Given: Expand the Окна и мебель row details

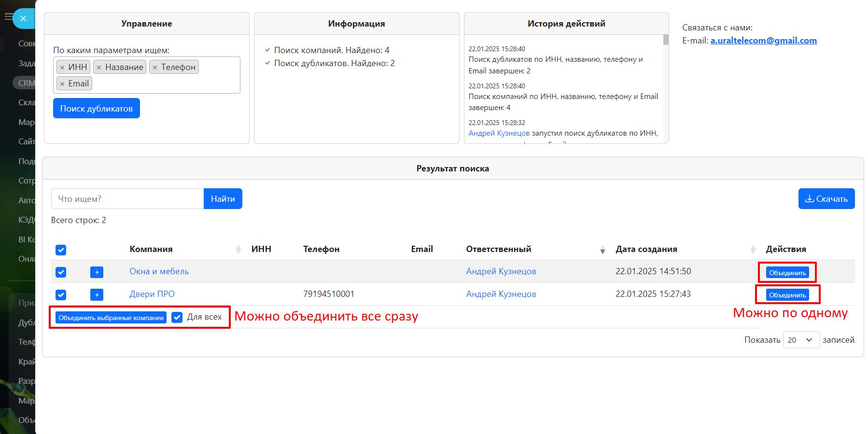Looking at the screenshot, I should tap(97, 272).
